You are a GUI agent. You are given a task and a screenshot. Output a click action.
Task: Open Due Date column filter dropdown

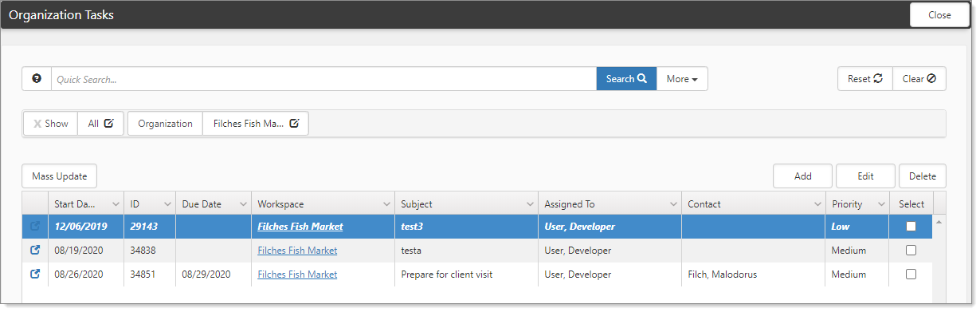pos(243,204)
